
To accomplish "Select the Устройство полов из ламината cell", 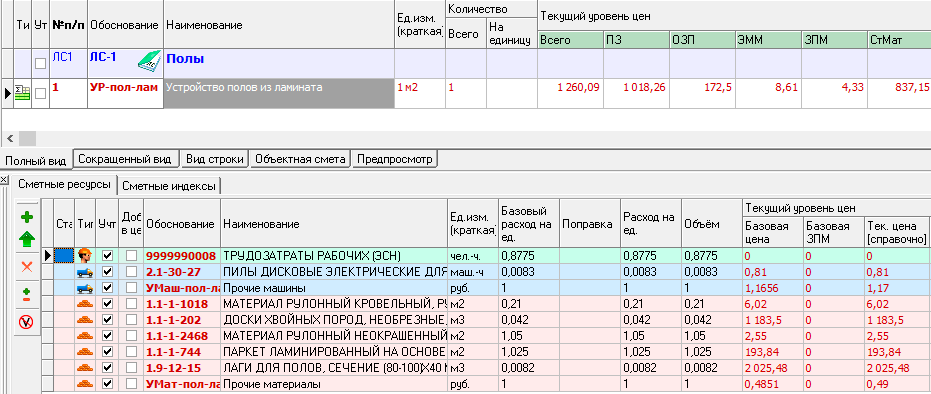I will (x=278, y=93).
